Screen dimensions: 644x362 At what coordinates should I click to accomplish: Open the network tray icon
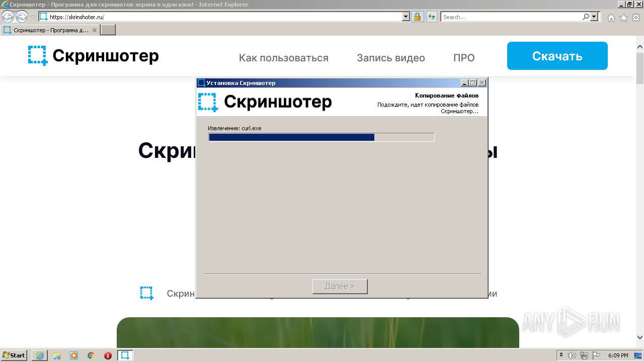pyautogui.click(x=584, y=355)
